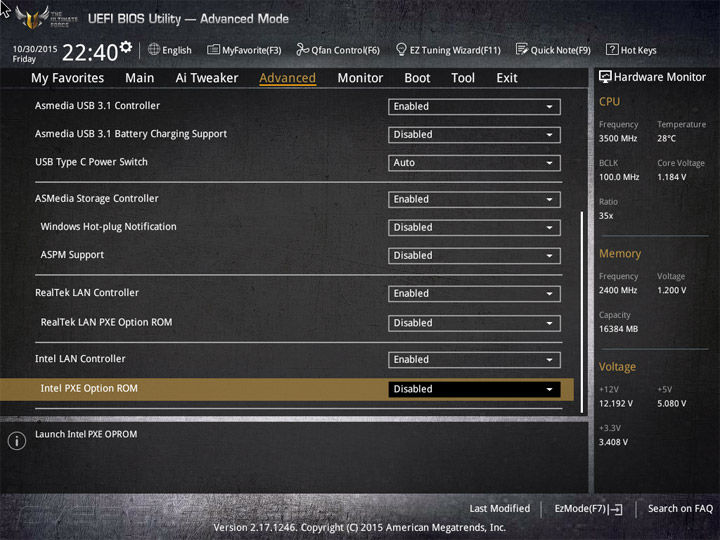Click the info icon beside the help text
This screenshot has width=720, height=540.
pyautogui.click(x=16, y=440)
